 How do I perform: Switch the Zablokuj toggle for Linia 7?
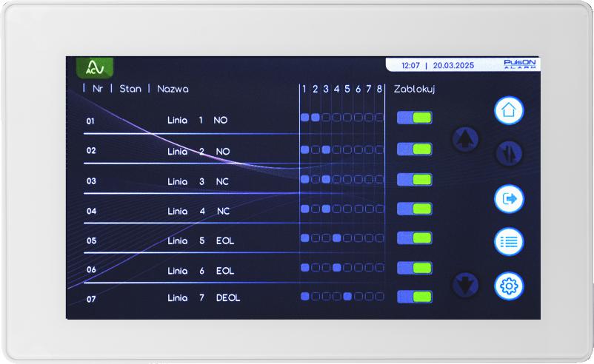(x=414, y=297)
